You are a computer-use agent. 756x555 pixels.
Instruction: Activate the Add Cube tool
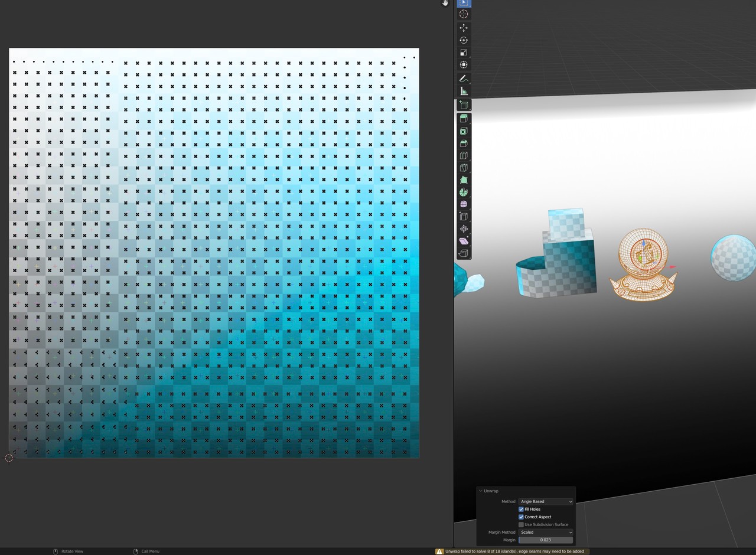point(464,105)
